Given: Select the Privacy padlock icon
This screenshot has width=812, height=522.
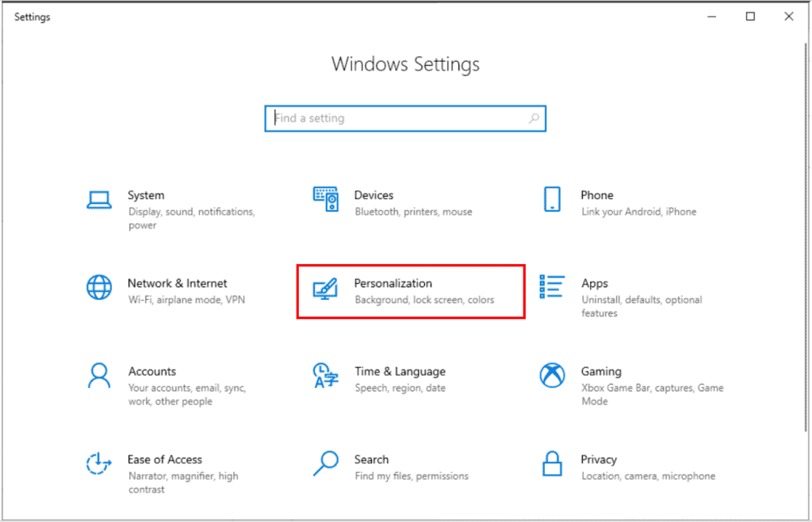Looking at the screenshot, I should tap(552, 463).
